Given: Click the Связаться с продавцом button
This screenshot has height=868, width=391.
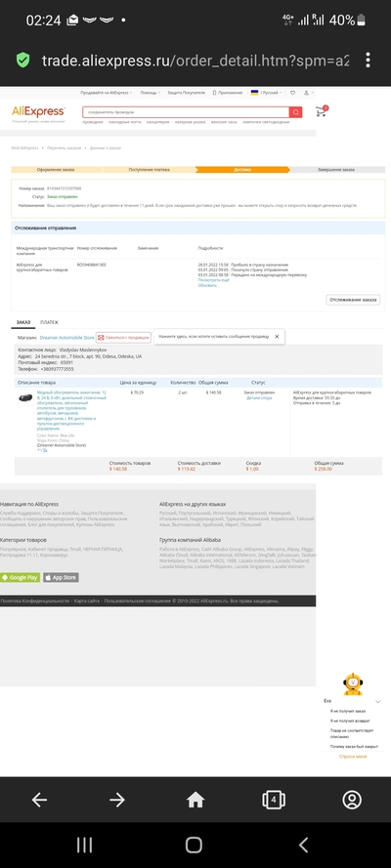Looking at the screenshot, I should coord(123,337).
